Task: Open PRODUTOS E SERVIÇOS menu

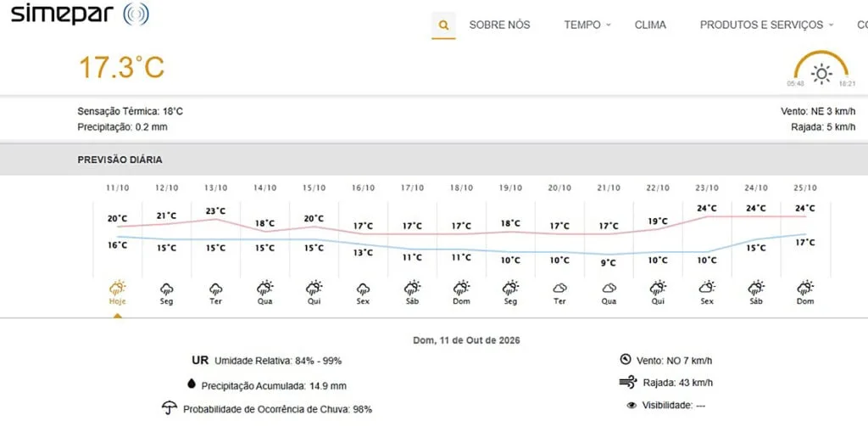Action: (761, 25)
